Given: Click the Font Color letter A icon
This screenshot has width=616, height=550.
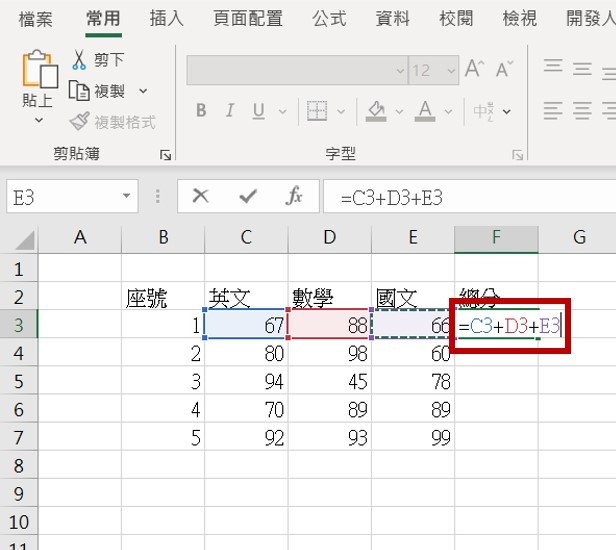Looking at the screenshot, I should (425, 111).
